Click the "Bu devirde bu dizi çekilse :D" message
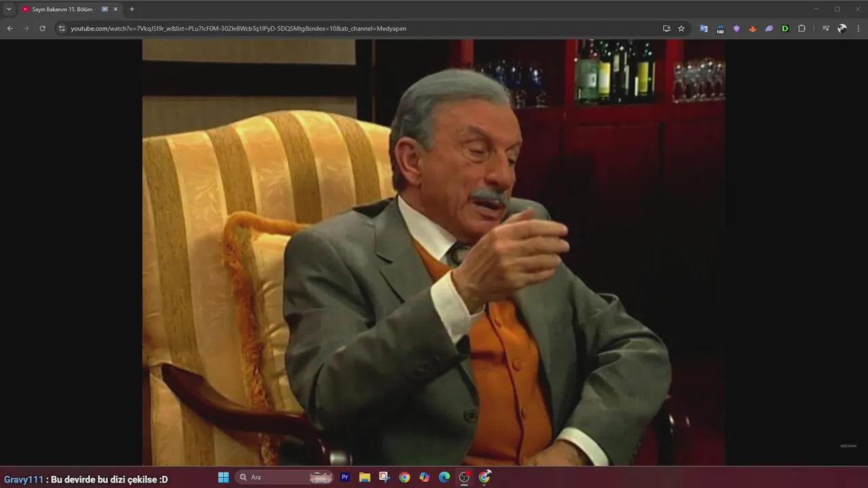868x488 pixels. [109, 479]
